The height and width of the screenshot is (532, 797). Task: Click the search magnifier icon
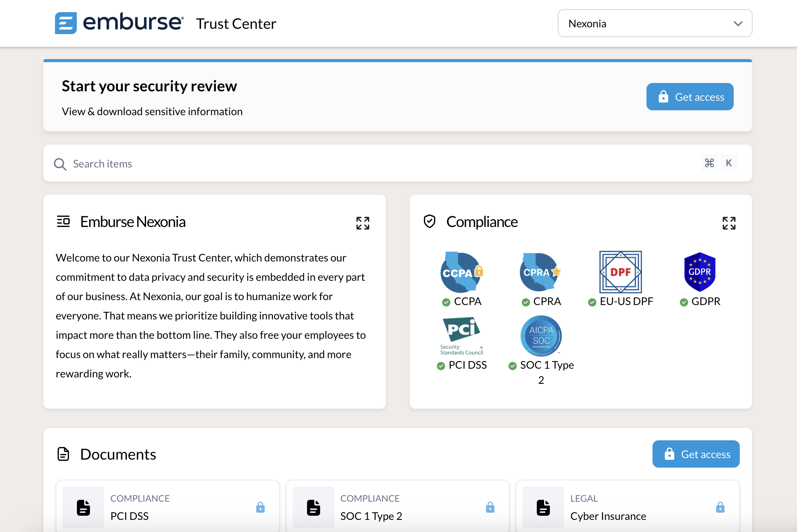point(60,164)
